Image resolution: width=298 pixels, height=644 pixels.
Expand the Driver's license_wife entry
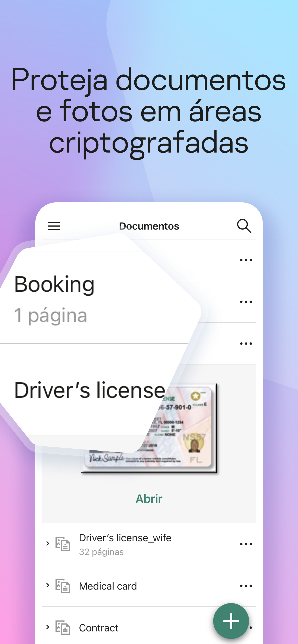click(x=48, y=543)
